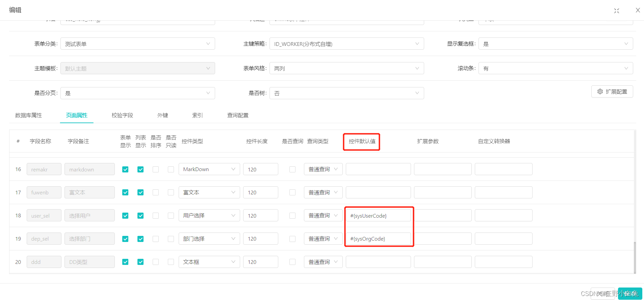Viewport: 644px width, 300px height.
Task: Open 主题模板 dropdown showing 默认主题
Action: coord(138,69)
